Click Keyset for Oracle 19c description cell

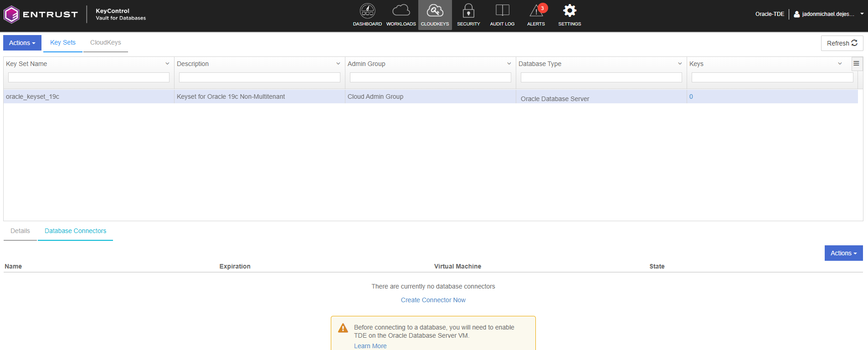[260, 96]
